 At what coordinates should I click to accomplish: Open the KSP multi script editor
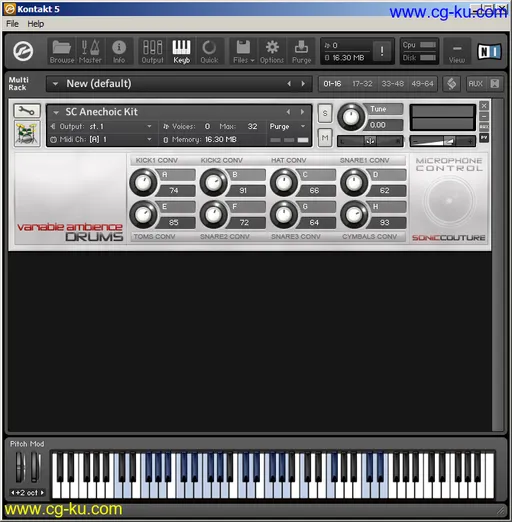(452, 84)
